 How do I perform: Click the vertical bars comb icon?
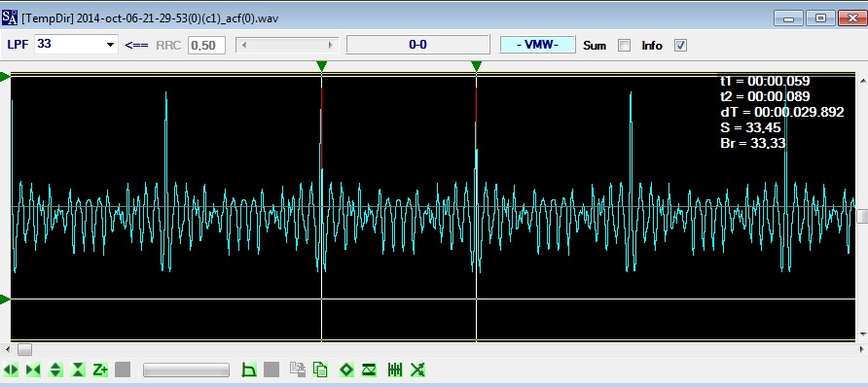(395, 369)
